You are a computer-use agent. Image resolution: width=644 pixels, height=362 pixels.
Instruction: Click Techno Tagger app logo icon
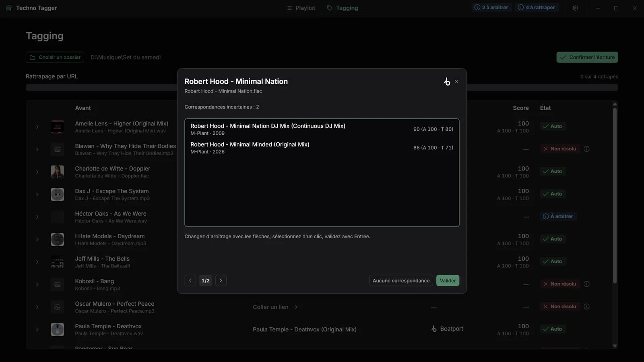pos(9,8)
